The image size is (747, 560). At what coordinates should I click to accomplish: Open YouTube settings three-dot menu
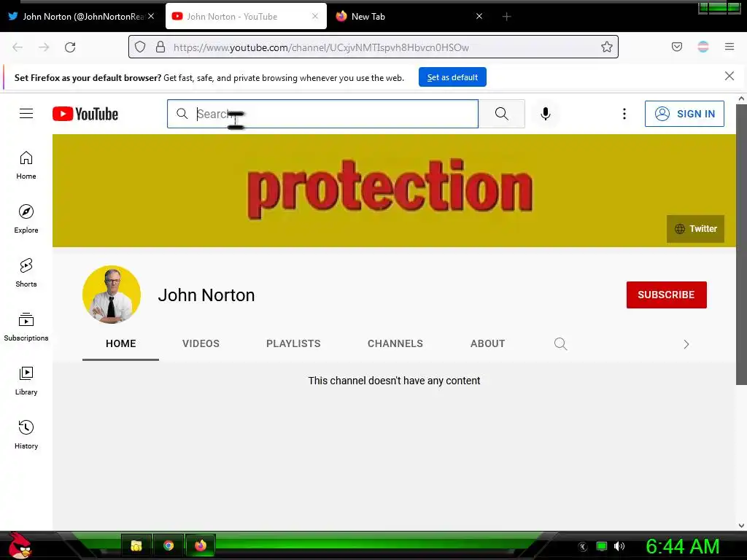coord(624,113)
